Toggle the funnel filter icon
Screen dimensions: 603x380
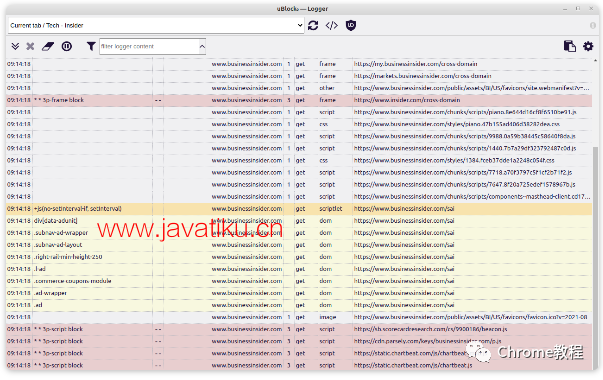pyautogui.click(x=91, y=47)
